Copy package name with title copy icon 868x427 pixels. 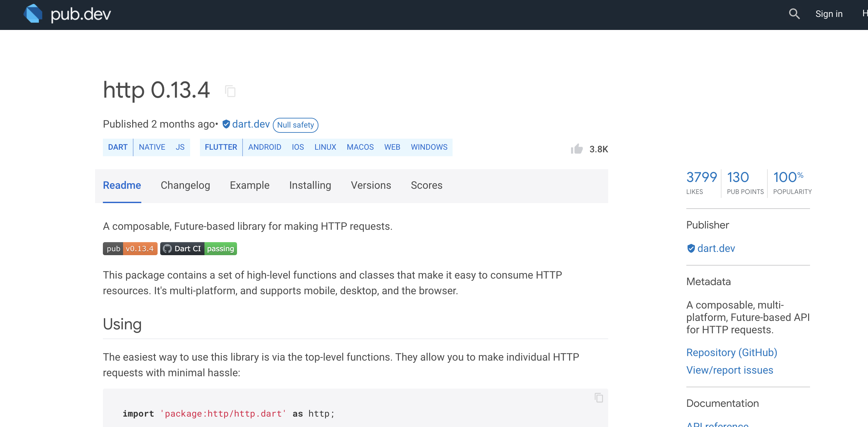230,91
